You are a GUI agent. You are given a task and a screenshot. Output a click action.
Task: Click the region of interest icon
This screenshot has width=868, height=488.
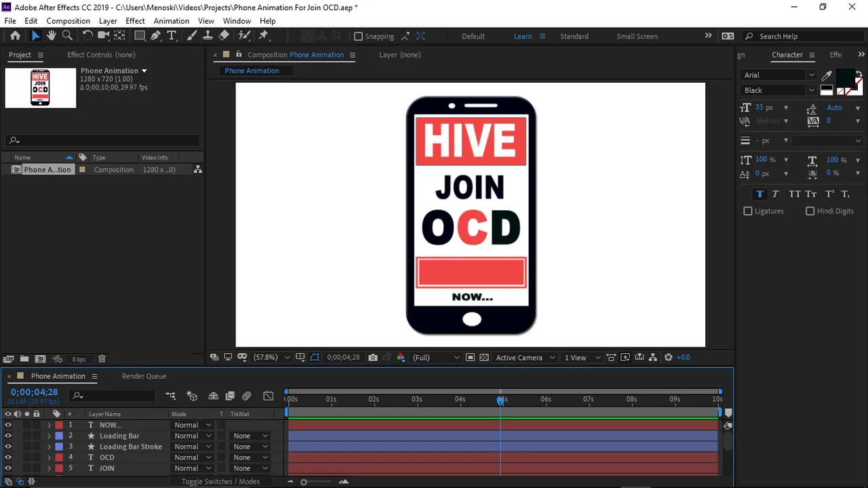click(470, 357)
